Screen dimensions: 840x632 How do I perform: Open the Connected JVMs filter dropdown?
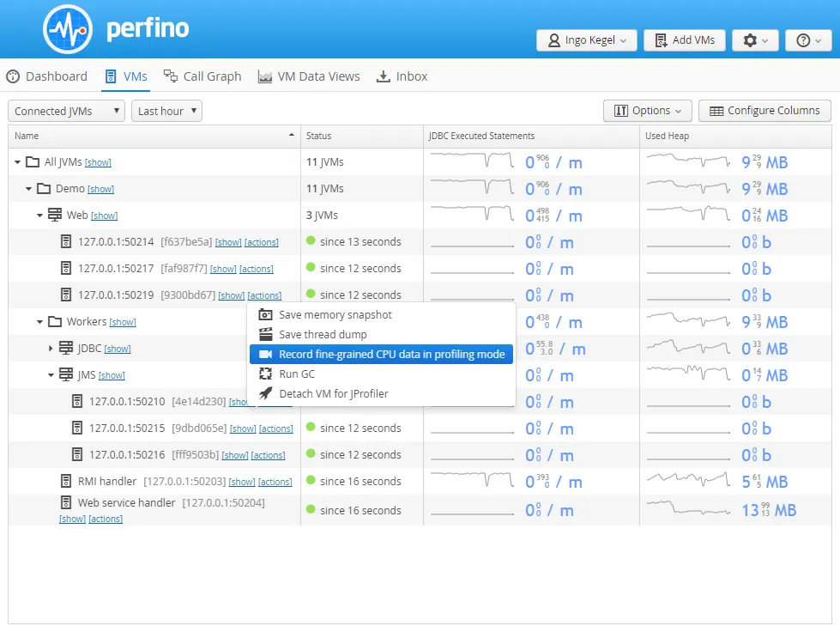(65, 110)
